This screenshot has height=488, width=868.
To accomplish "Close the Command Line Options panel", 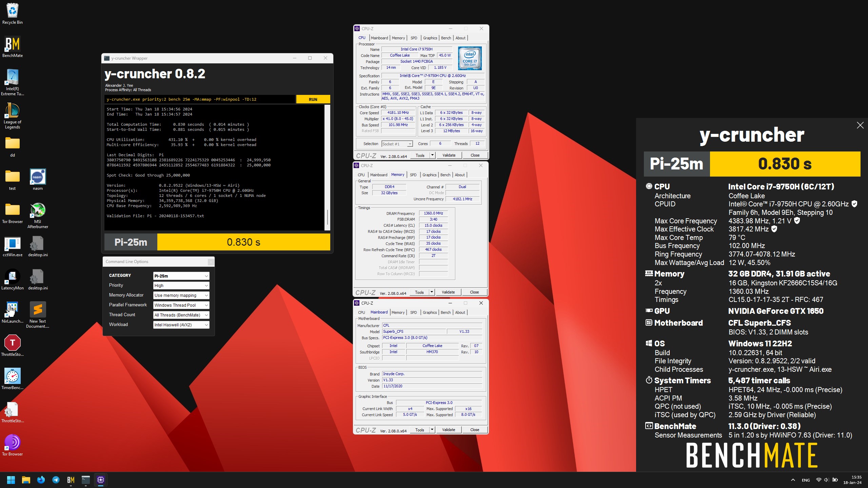I will [x=211, y=262].
